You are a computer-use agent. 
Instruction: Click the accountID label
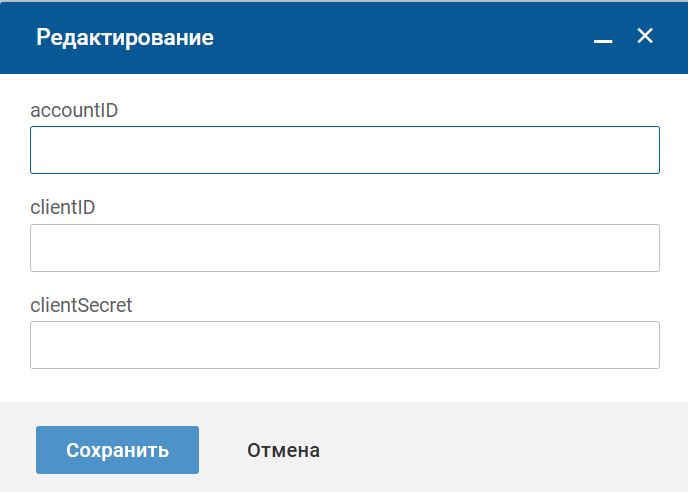click(x=74, y=110)
